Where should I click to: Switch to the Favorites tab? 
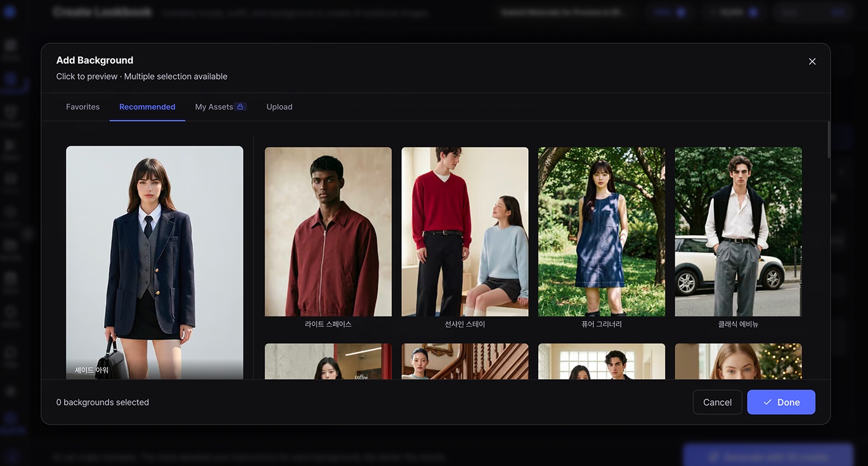[x=82, y=107]
